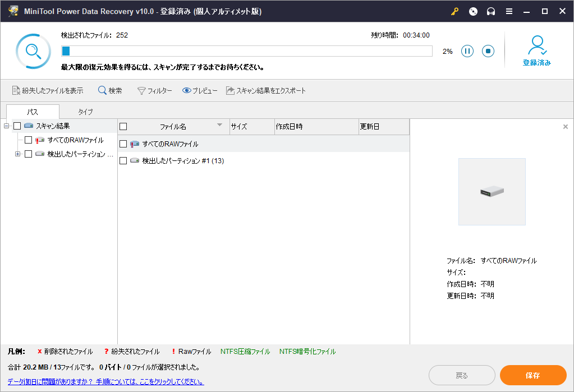Viewport: 574px width, 392px height.
Task: Pause the scan with the pause button
Action: 467,51
